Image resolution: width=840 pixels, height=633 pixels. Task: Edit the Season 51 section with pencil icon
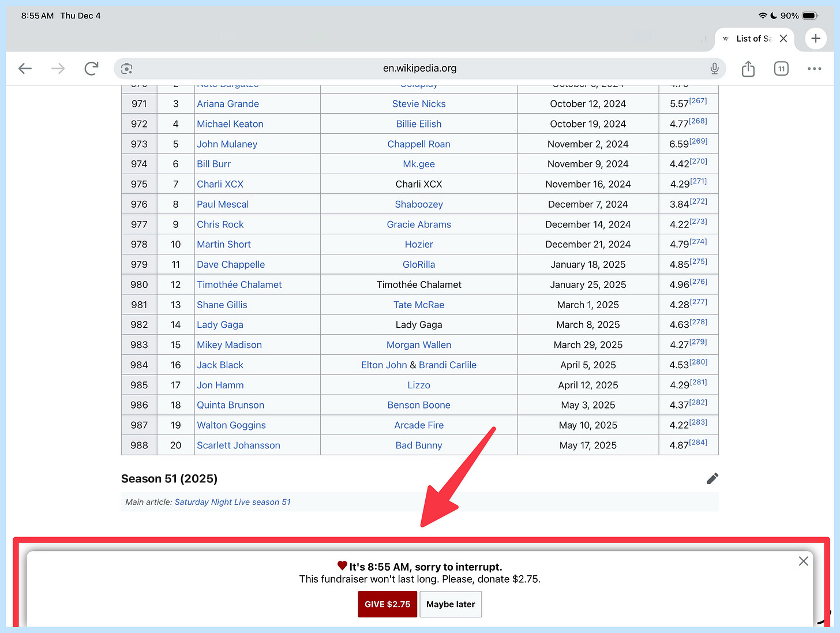tap(712, 478)
